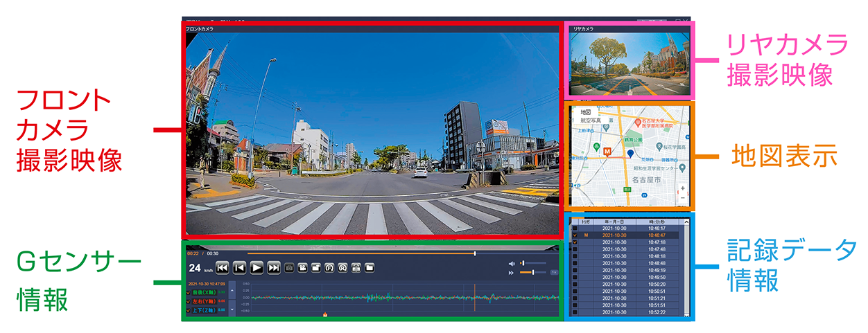Open the folder icon to load files
Viewport: 868px width, 333px height.
point(369,267)
